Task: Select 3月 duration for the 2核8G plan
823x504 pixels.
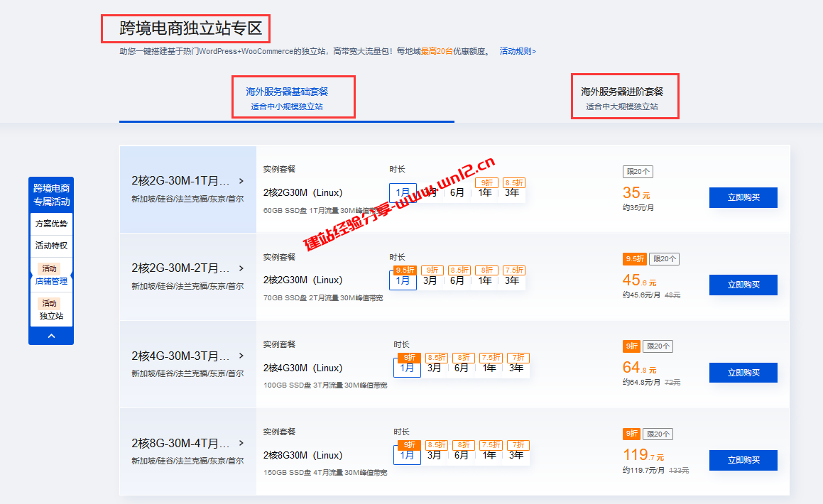Action: [434, 454]
